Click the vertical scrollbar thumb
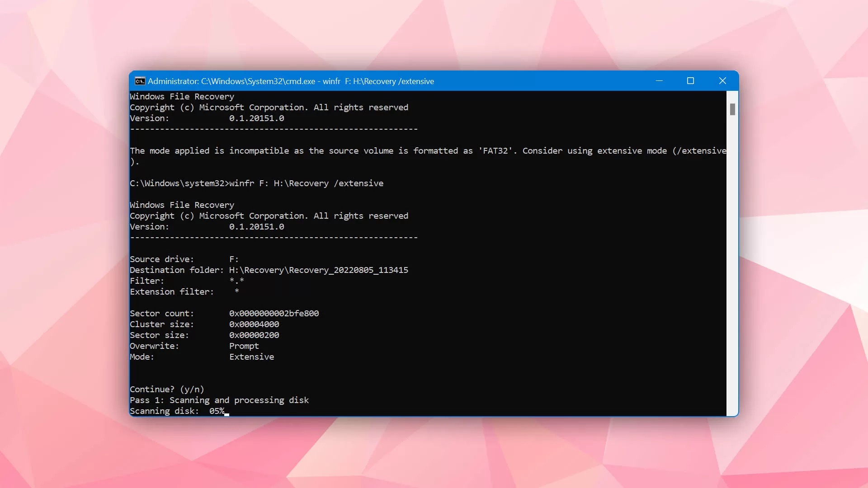The width and height of the screenshot is (868, 488). pos(732,109)
